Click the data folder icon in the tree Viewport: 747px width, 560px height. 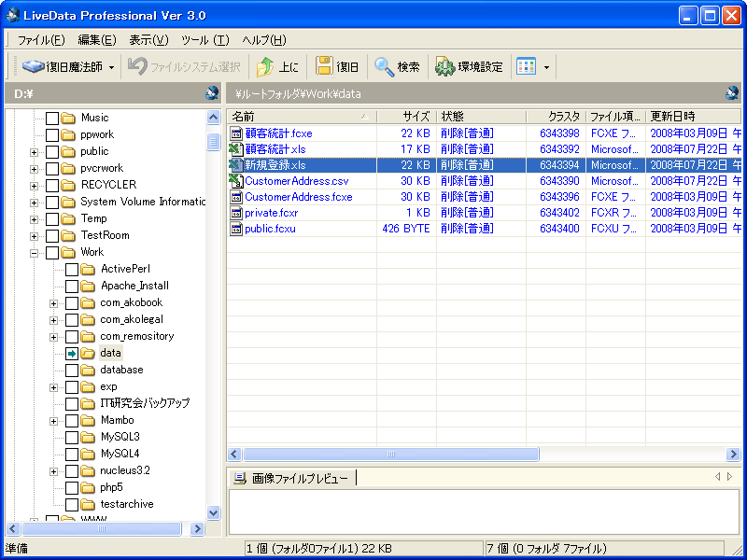coord(88,353)
